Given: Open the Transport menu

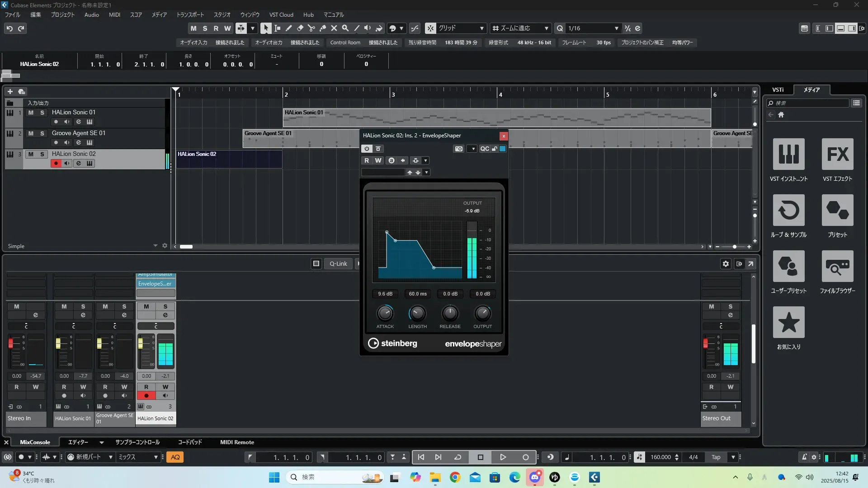Looking at the screenshot, I should click(190, 14).
